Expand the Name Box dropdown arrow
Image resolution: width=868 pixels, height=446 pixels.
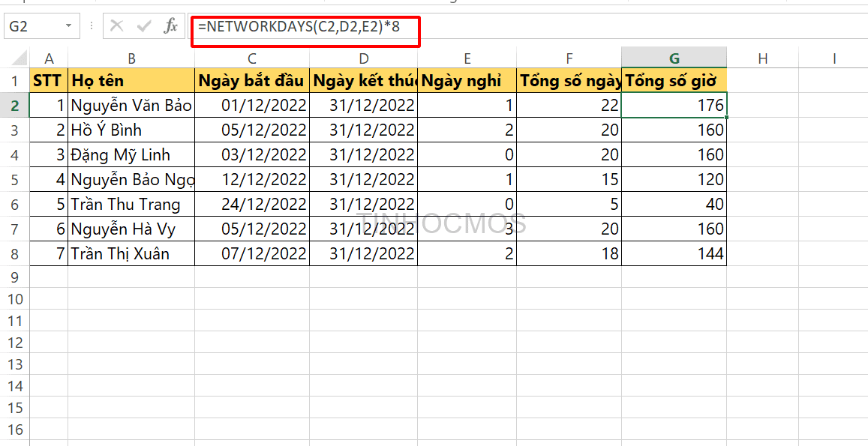[x=68, y=26]
